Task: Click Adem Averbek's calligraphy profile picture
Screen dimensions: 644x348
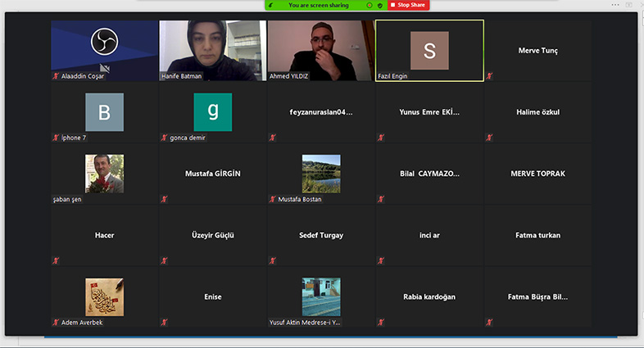Action: pyautogui.click(x=104, y=297)
